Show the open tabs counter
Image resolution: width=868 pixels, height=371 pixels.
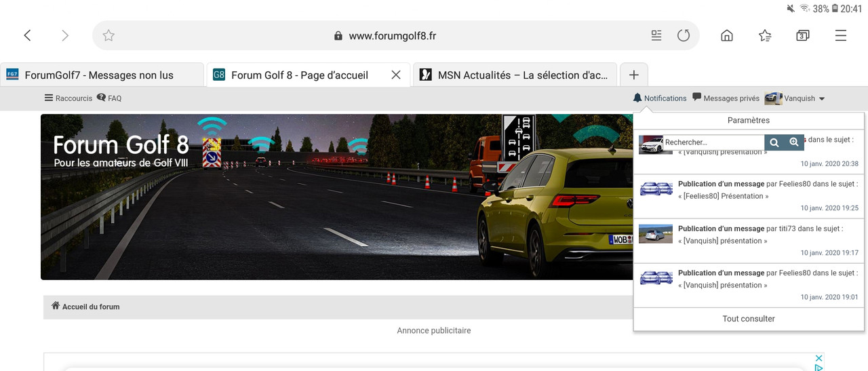click(x=802, y=35)
